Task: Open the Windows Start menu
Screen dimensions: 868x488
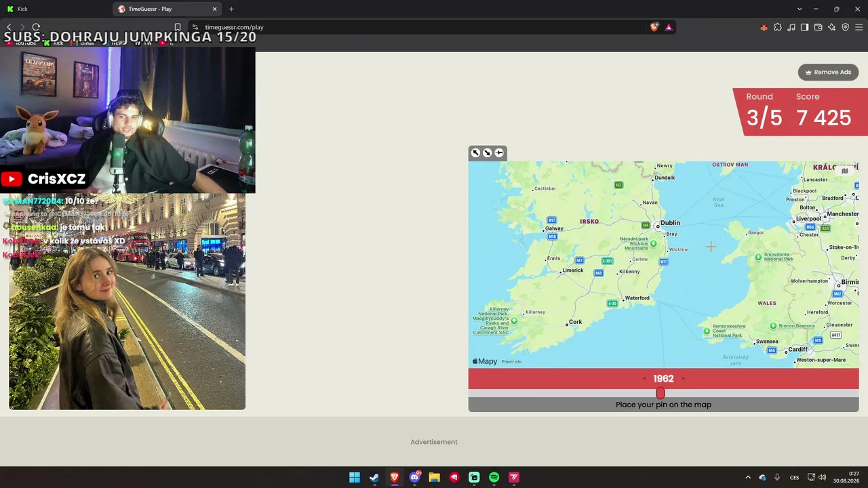Action: click(x=355, y=477)
